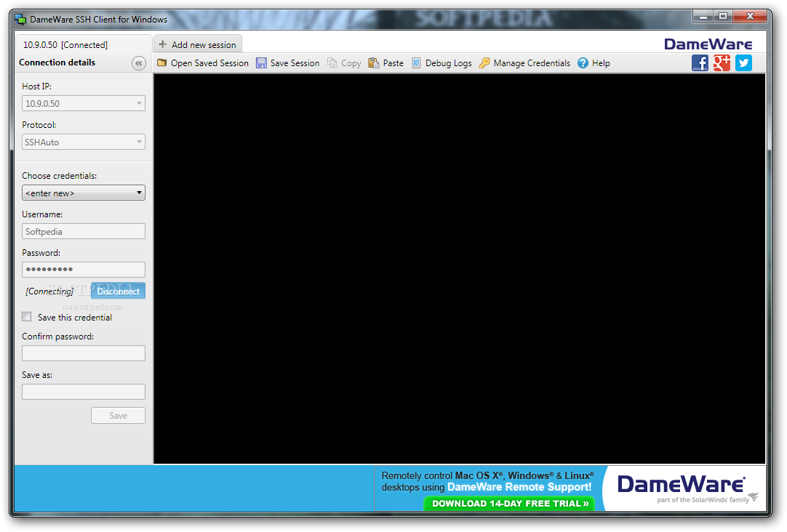
Task: Click the Help toolbar label
Action: click(601, 63)
